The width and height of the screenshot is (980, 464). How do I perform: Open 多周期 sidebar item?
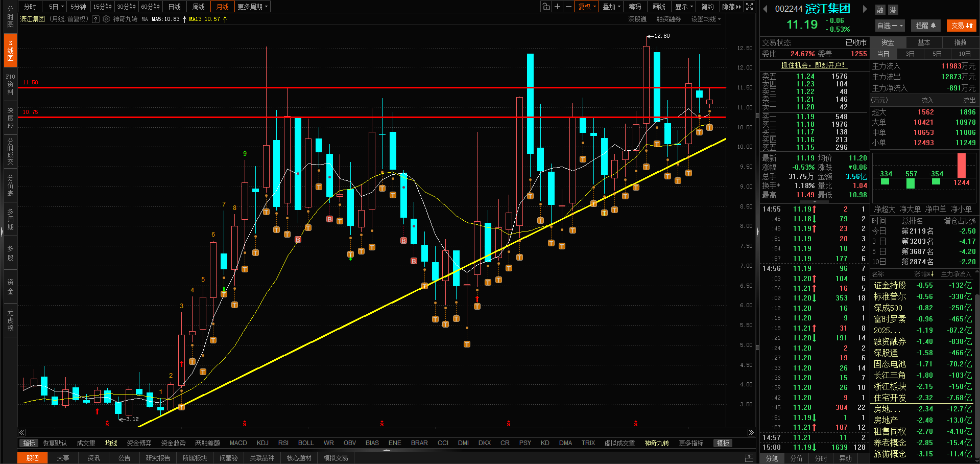point(10,219)
